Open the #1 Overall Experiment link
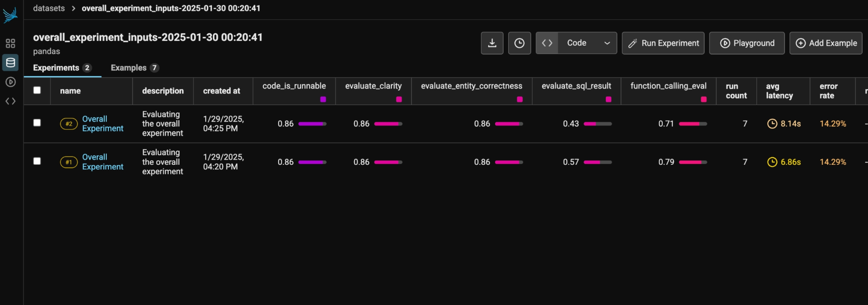The width and height of the screenshot is (868, 305). tap(102, 162)
